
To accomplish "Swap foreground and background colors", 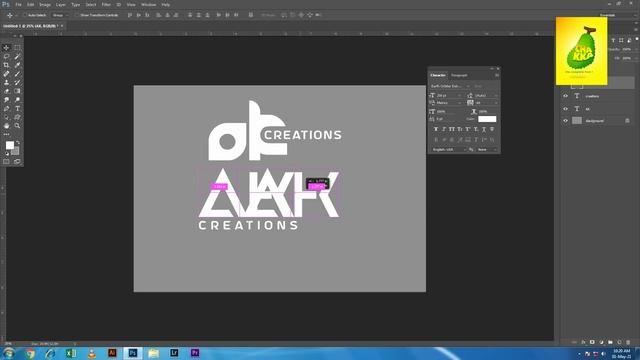I will pos(18,143).
